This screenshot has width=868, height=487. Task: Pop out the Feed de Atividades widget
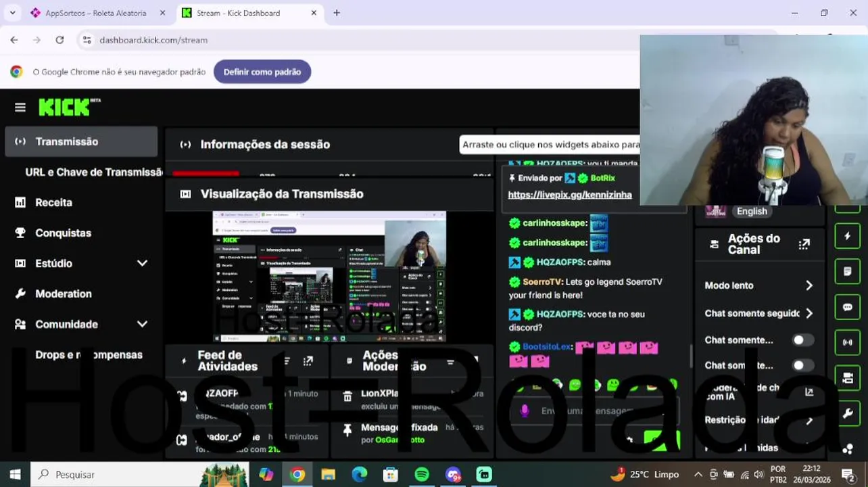click(x=308, y=361)
